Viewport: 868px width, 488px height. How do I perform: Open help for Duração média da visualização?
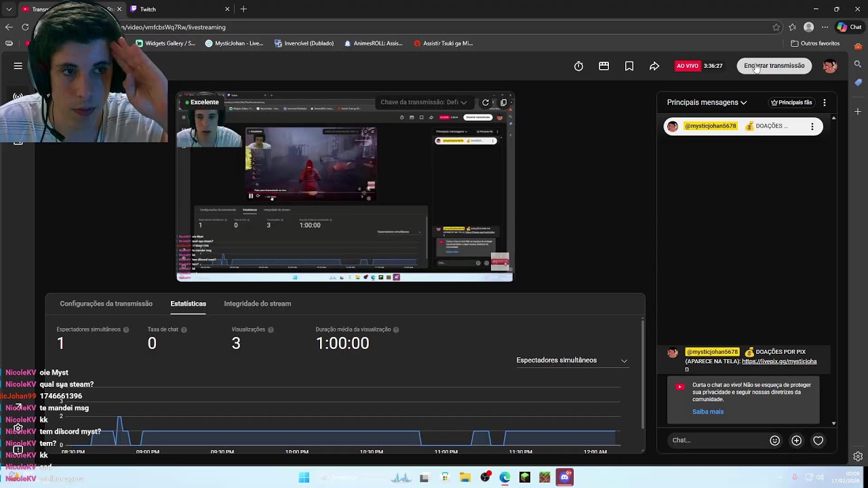[396, 329]
